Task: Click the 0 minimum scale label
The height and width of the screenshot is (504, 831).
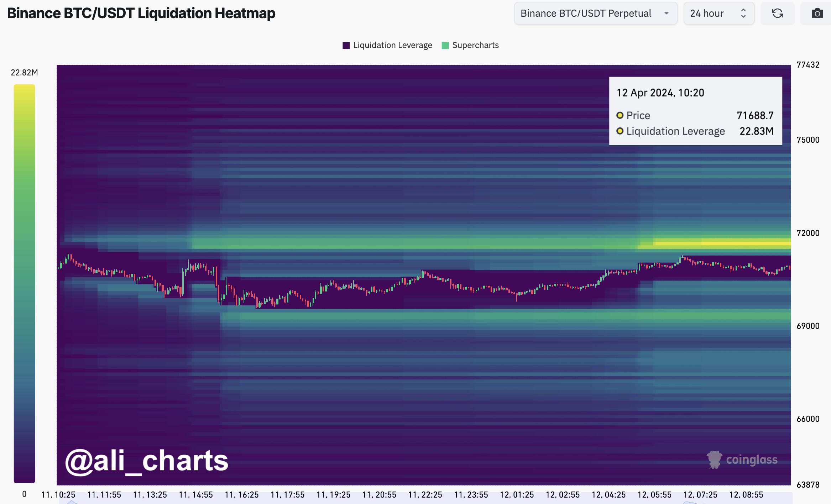Action: point(24,494)
